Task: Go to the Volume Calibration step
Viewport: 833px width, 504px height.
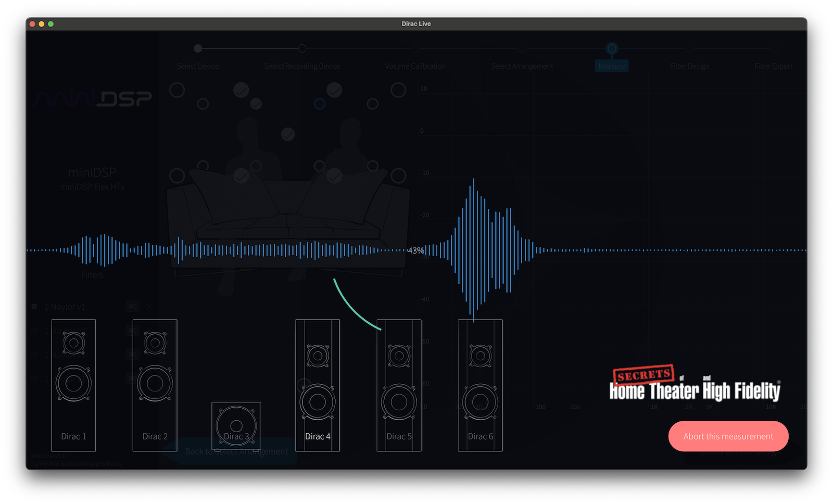Action: pyautogui.click(x=415, y=66)
